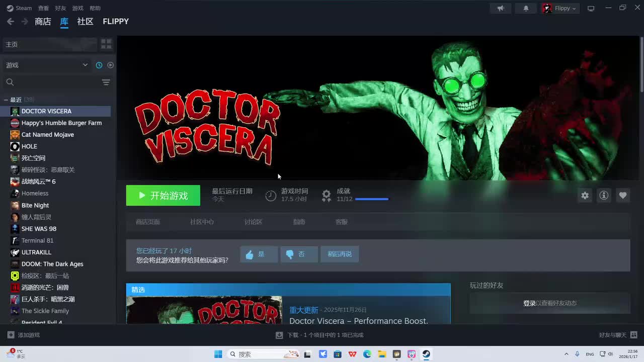Click ULTRAKILL game icon in sidebar
This screenshot has height=362, width=644.
pos(15,252)
